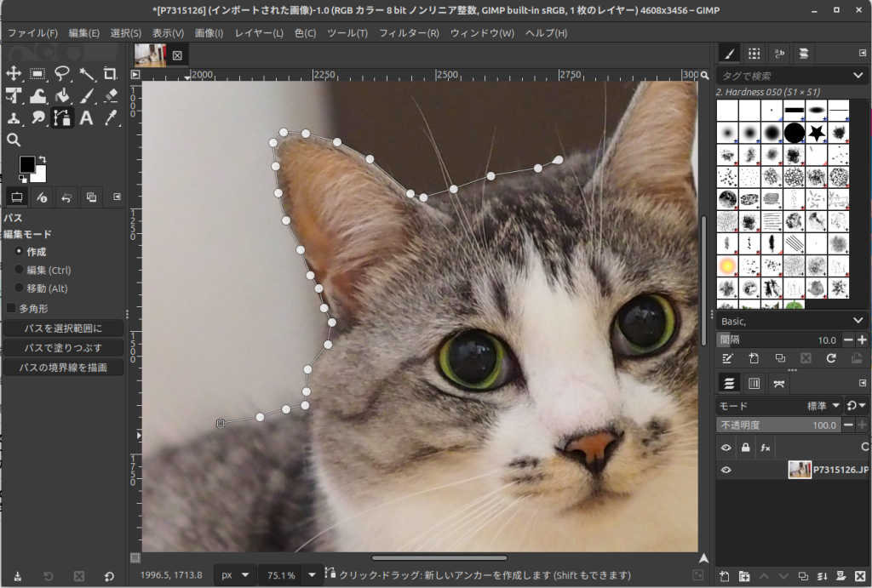Viewport: 872px width, 588px height.
Task: Open the フィルター(R) menu
Action: click(409, 33)
